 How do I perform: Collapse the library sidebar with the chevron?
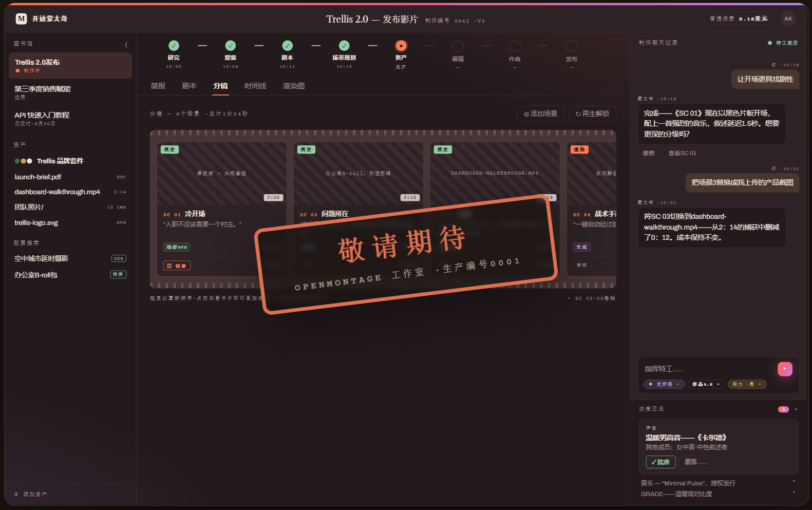pyautogui.click(x=126, y=45)
